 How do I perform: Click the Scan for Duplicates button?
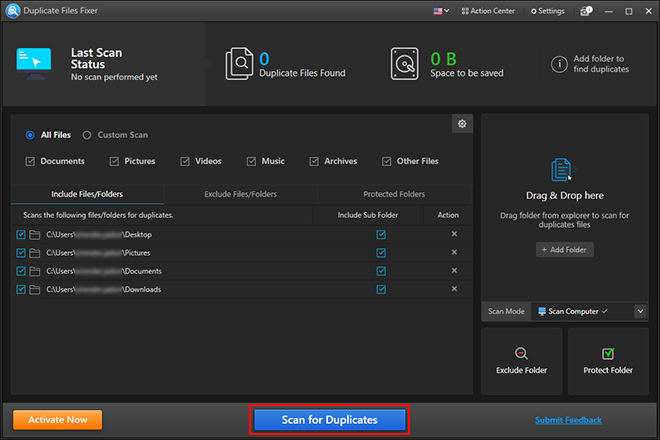click(329, 420)
